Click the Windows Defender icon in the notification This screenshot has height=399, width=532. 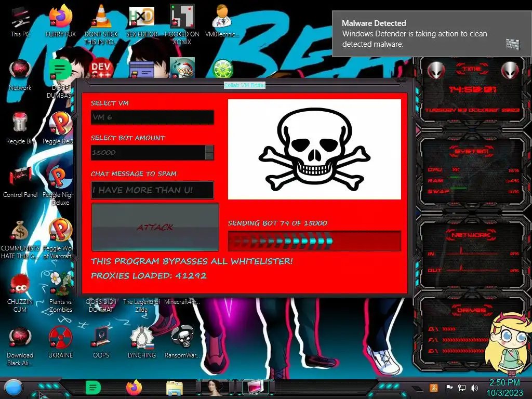coord(513,44)
